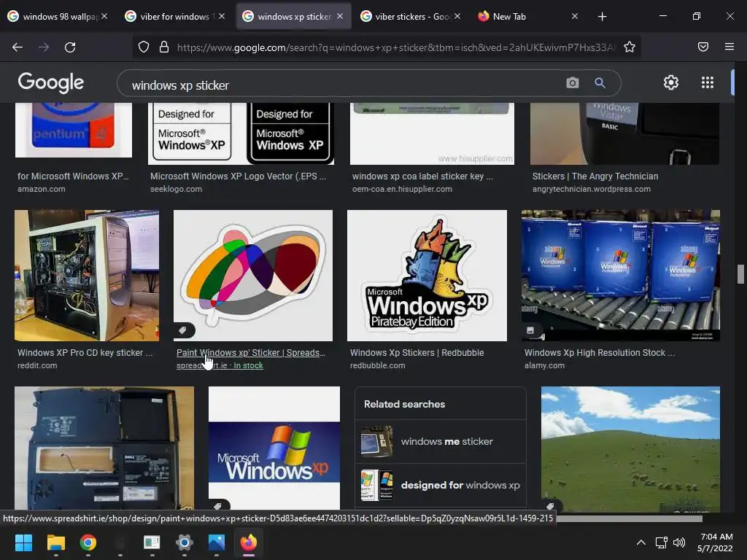Close the 'windows xp sticker' tab
This screenshot has width=747, height=560.
[340, 16]
